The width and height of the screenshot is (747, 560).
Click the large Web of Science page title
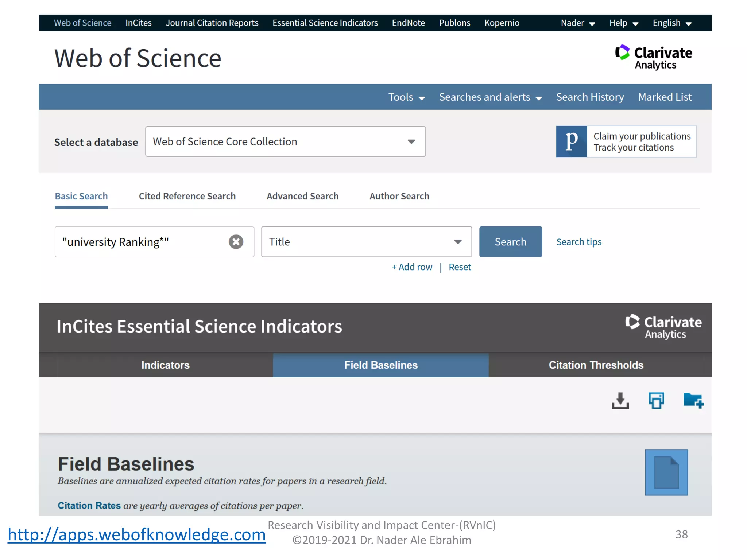click(x=138, y=58)
